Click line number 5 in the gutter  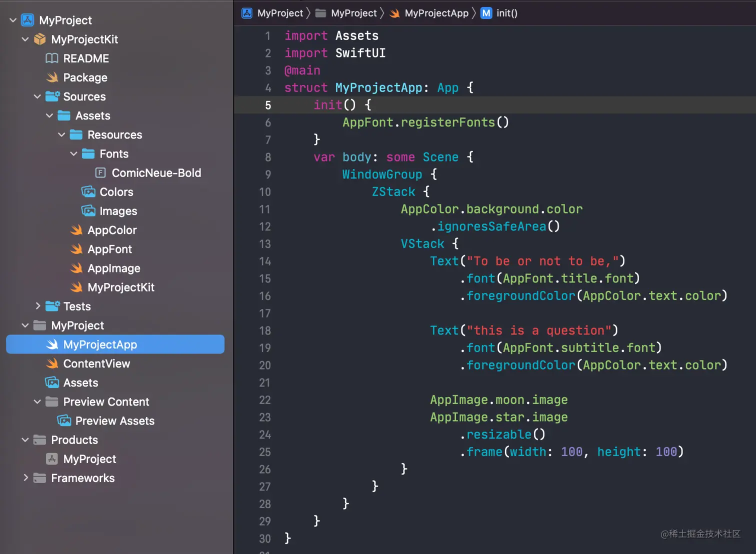click(x=268, y=105)
